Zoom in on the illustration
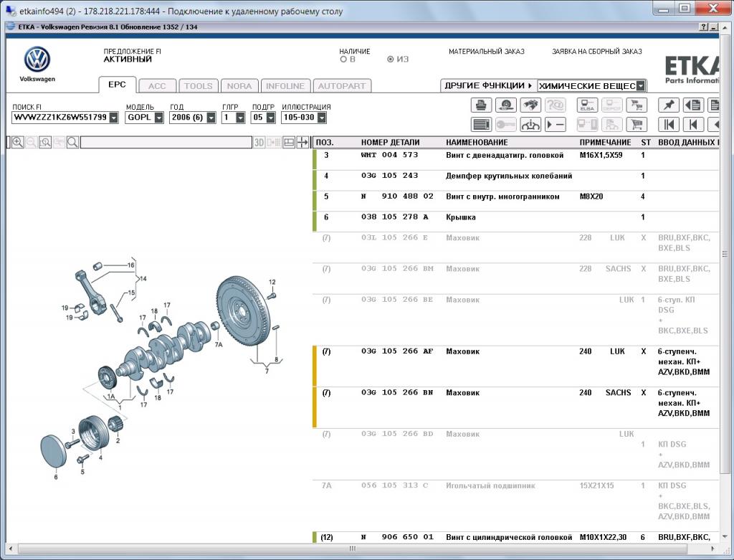 click(18, 143)
